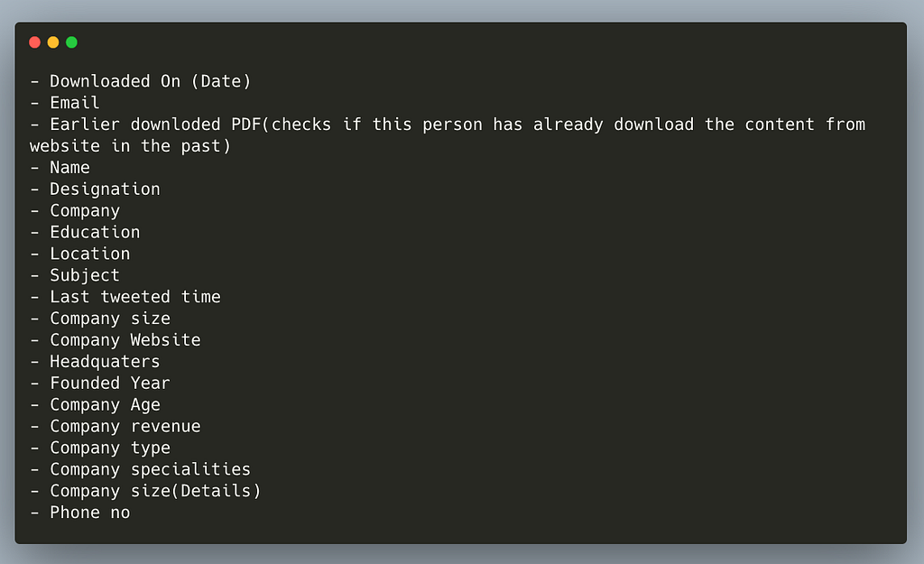Select the 'Company Website' entry
Screen dimensions: 924x564
pos(115,340)
